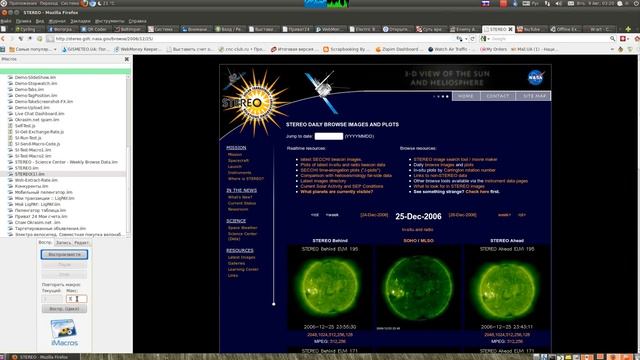The width and height of the screenshot is (640, 360).
Task: Open the RESOURCES sidebar heading link
Action: point(240,251)
